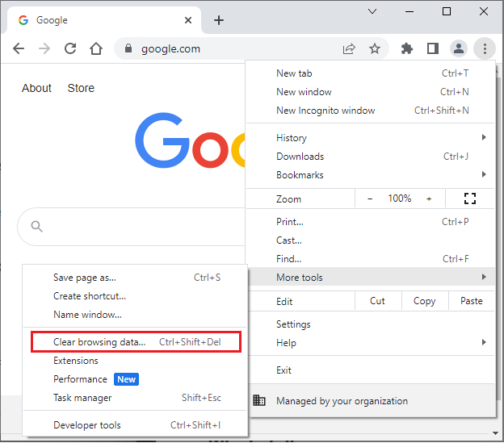The height and width of the screenshot is (443, 504).
Task: Choose Exit from the menu
Action: (370, 370)
